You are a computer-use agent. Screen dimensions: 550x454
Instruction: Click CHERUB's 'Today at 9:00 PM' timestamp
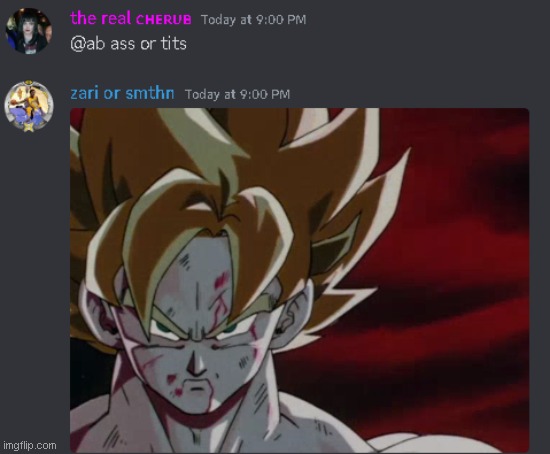(x=253, y=20)
